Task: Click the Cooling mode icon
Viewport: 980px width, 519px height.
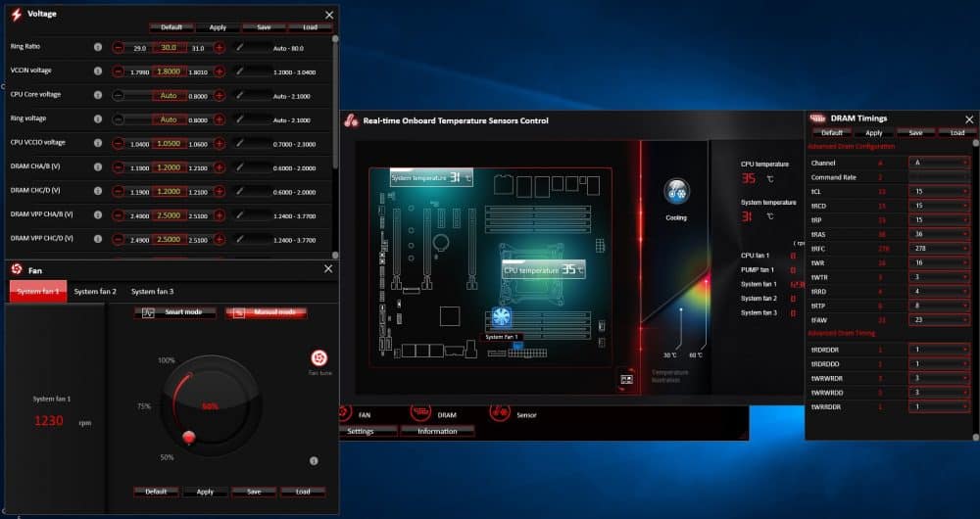Action: 676,192
